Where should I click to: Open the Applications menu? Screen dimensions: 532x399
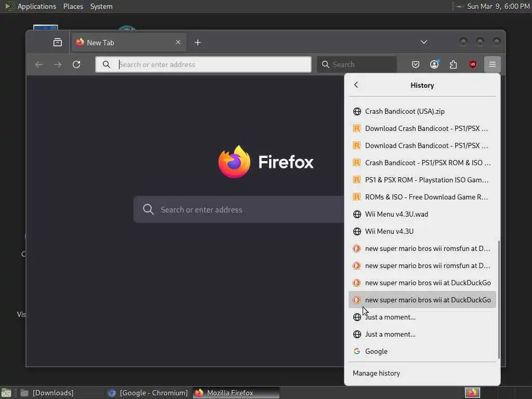[37, 6]
